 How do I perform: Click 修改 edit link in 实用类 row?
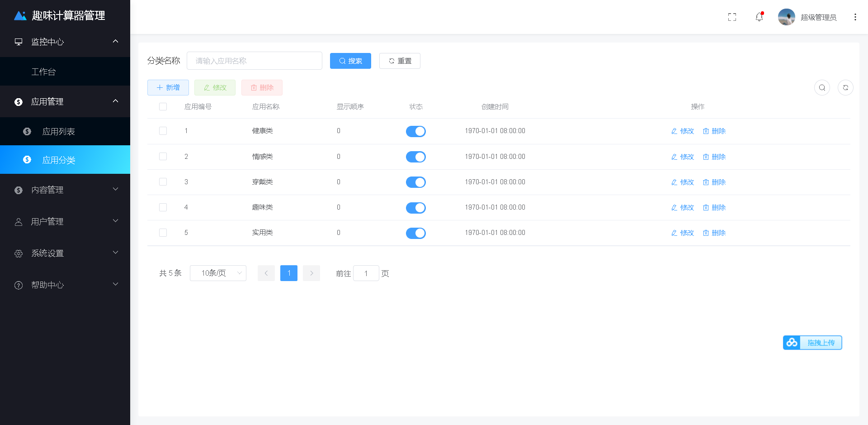683,233
